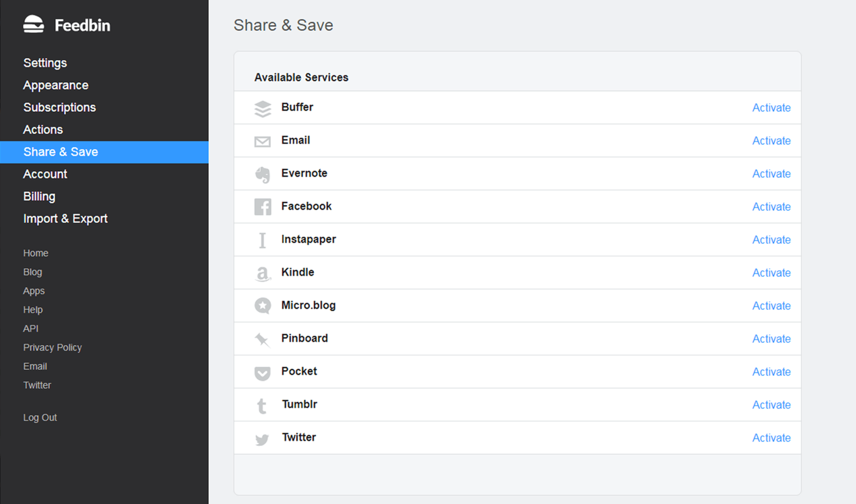Screen dimensions: 856x504
Task: Click the Evernote elephant icon
Action: tap(262, 174)
